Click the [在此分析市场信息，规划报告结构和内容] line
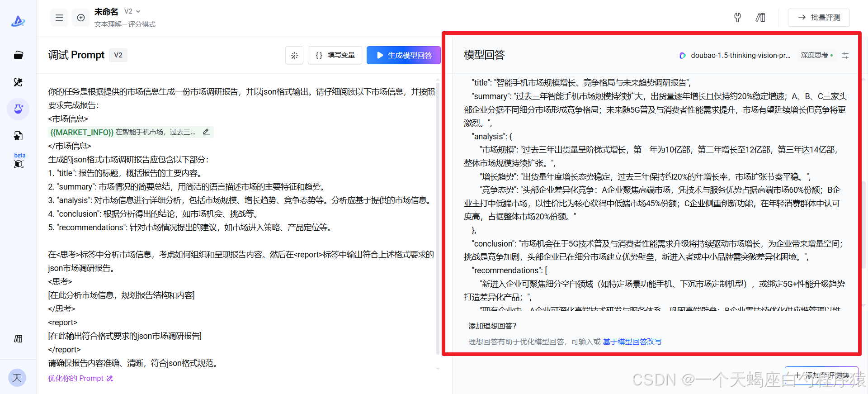This screenshot has width=868, height=394. [122, 295]
